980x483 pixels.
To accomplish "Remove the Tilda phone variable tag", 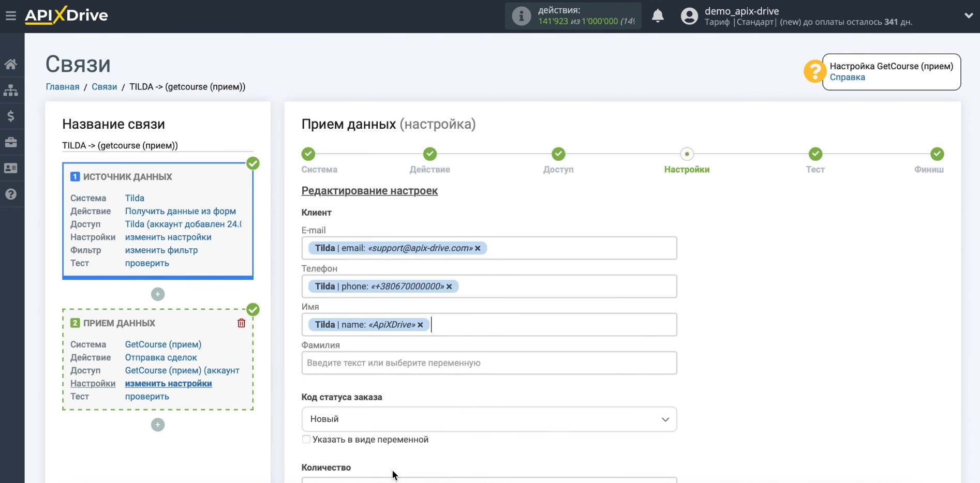I will click(449, 286).
